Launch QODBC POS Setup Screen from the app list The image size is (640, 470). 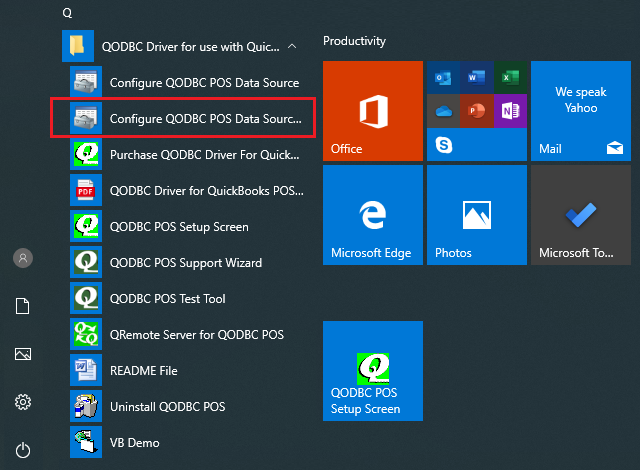pos(184,226)
